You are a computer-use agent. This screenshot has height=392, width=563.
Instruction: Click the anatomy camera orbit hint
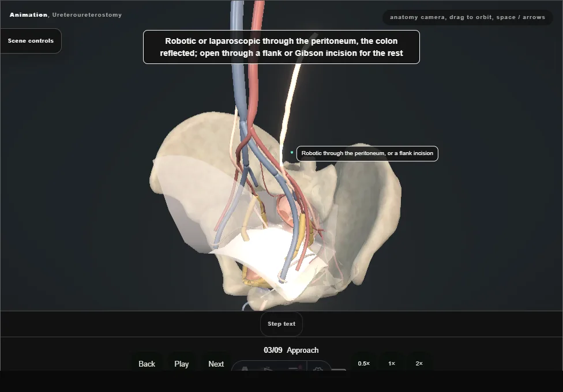coord(467,17)
